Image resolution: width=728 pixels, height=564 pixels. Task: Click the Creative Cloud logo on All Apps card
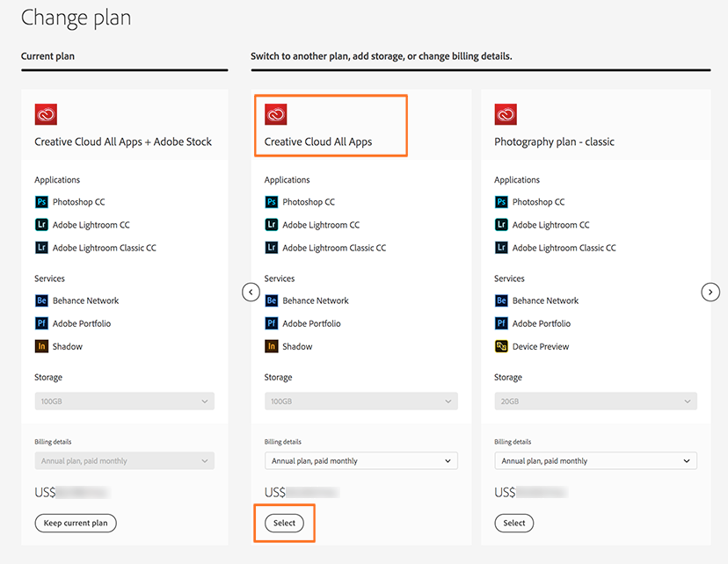point(276,114)
